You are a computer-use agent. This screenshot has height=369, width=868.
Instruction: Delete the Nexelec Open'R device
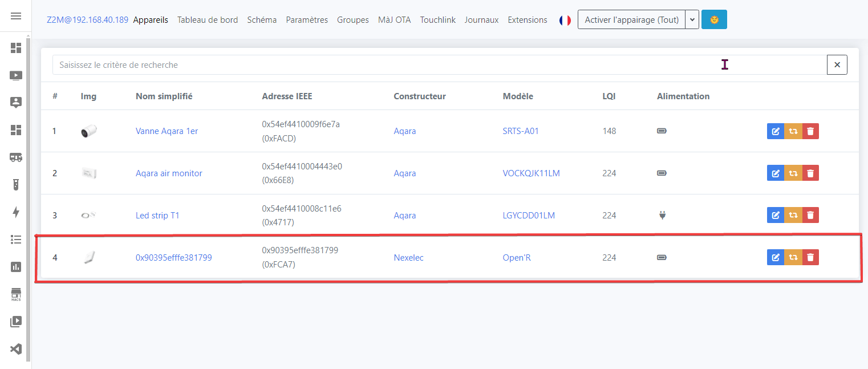point(810,258)
